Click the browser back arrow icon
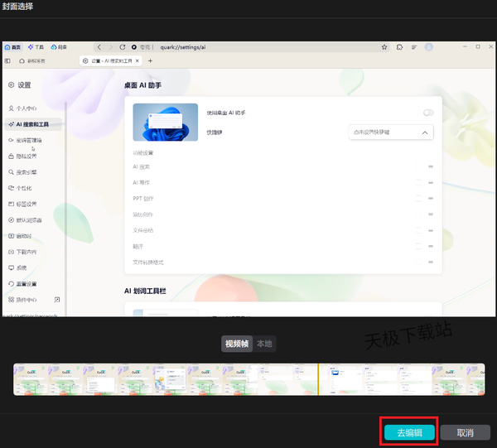 tap(99, 47)
